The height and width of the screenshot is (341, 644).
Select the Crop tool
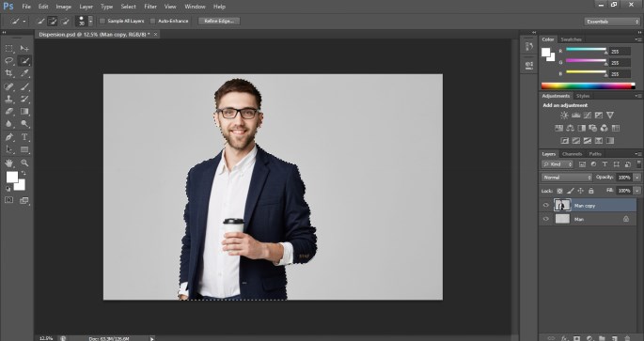coord(8,73)
